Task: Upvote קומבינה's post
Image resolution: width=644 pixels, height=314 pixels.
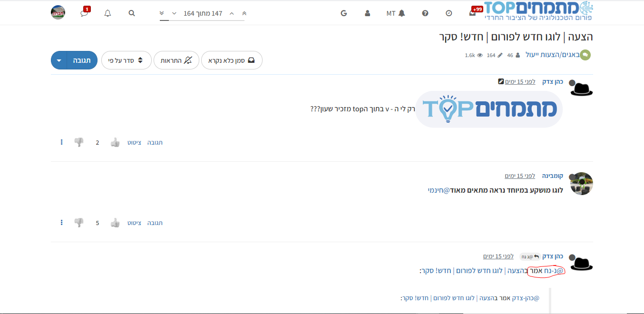Action: tap(115, 223)
